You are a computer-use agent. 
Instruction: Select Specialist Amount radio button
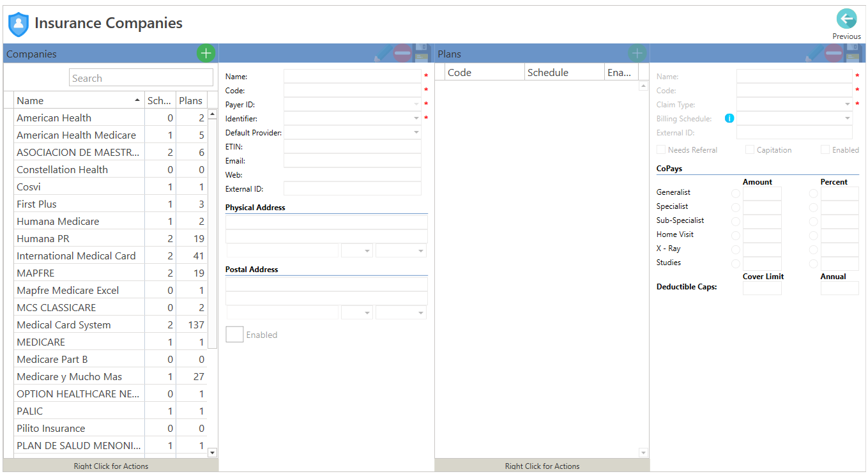point(736,207)
